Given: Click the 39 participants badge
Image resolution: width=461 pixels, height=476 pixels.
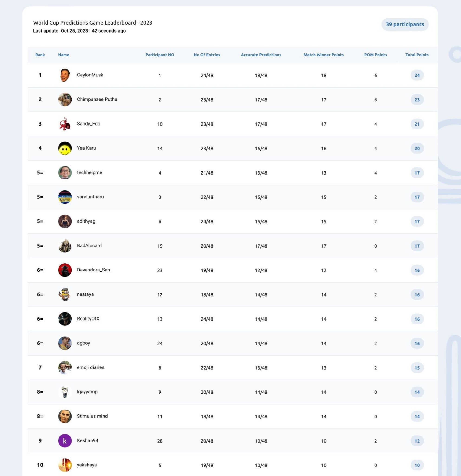Looking at the screenshot, I should (405, 24).
